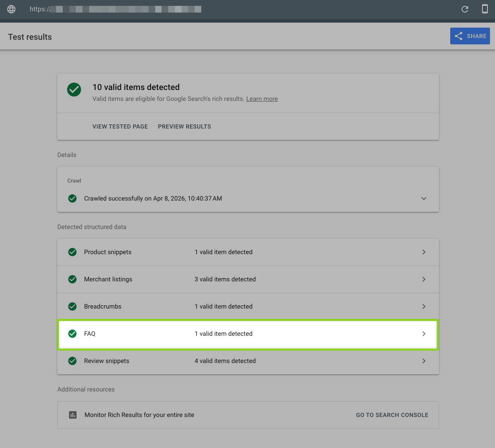This screenshot has width=495, height=448.
Task: Click VIEW TESTED PAGE
Action: click(x=120, y=126)
